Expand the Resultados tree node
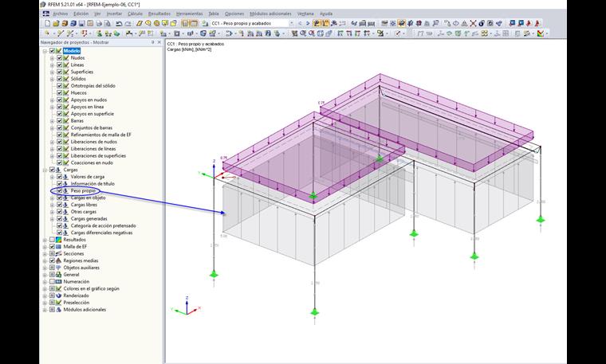606x364 pixels. point(45,240)
